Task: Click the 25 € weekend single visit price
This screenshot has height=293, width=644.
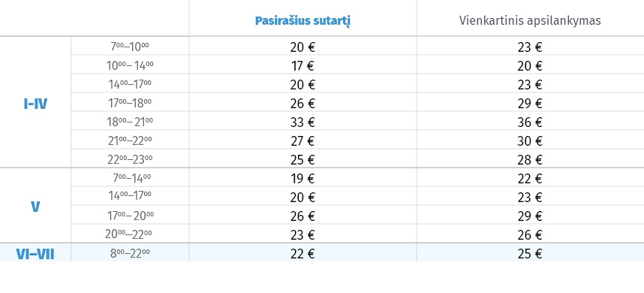Action: point(530,255)
